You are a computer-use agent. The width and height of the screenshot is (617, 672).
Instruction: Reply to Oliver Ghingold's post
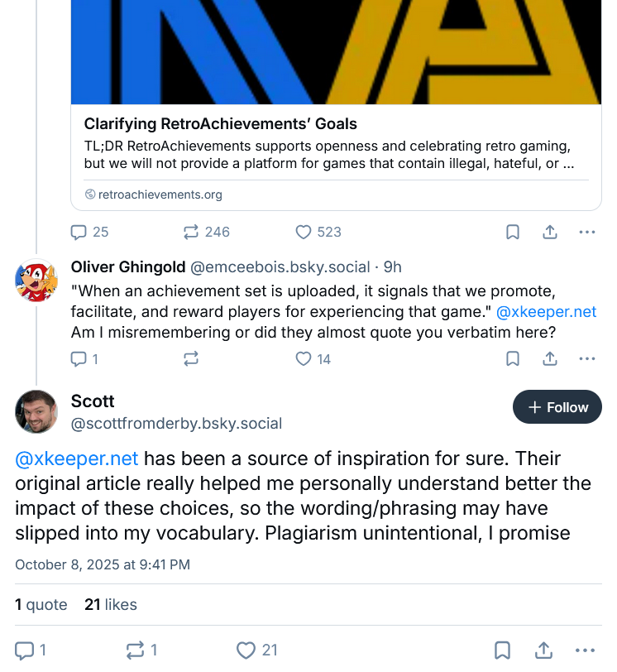(x=80, y=358)
